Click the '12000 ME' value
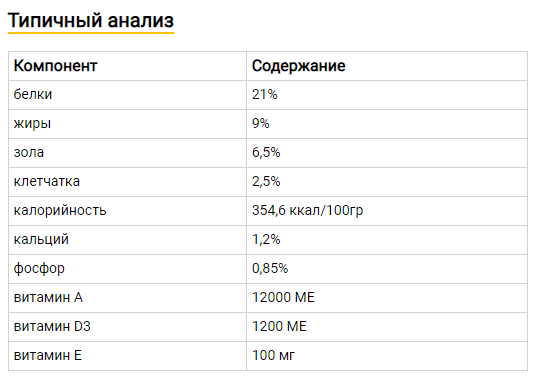 coord(283,297)
